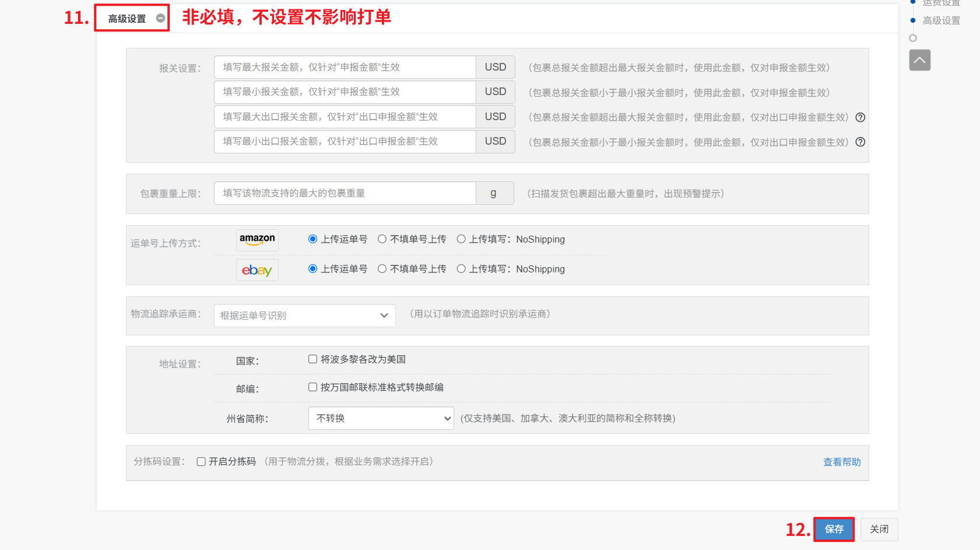980x550 pixels.
Task: Click the 保存 button
Action: [x=834, y=529]
